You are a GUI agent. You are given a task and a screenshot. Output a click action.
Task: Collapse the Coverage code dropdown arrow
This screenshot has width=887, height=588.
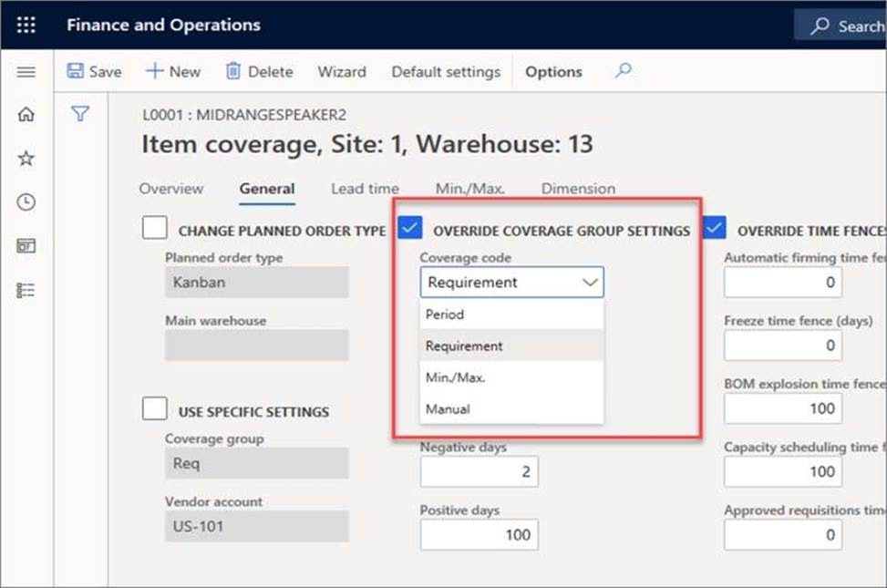coord(590,284)
